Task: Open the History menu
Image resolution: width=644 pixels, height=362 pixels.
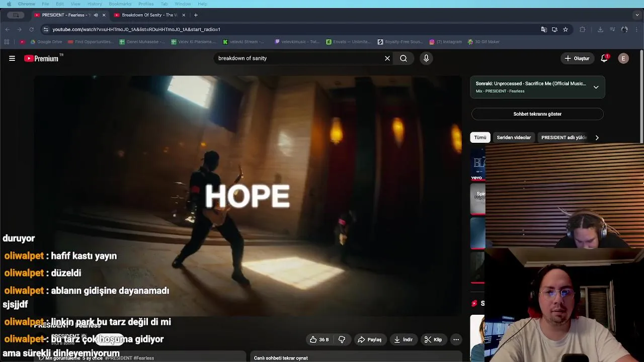Action: [x=95, y=4]
